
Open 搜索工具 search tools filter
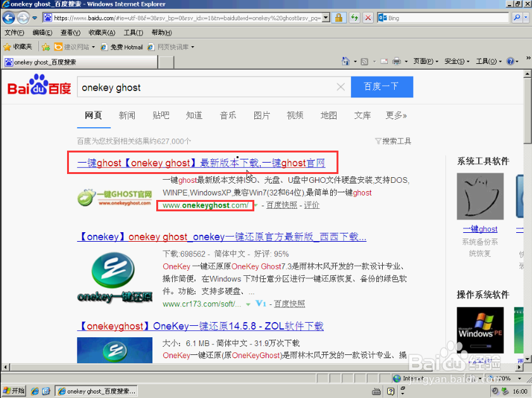click(393, 141)
